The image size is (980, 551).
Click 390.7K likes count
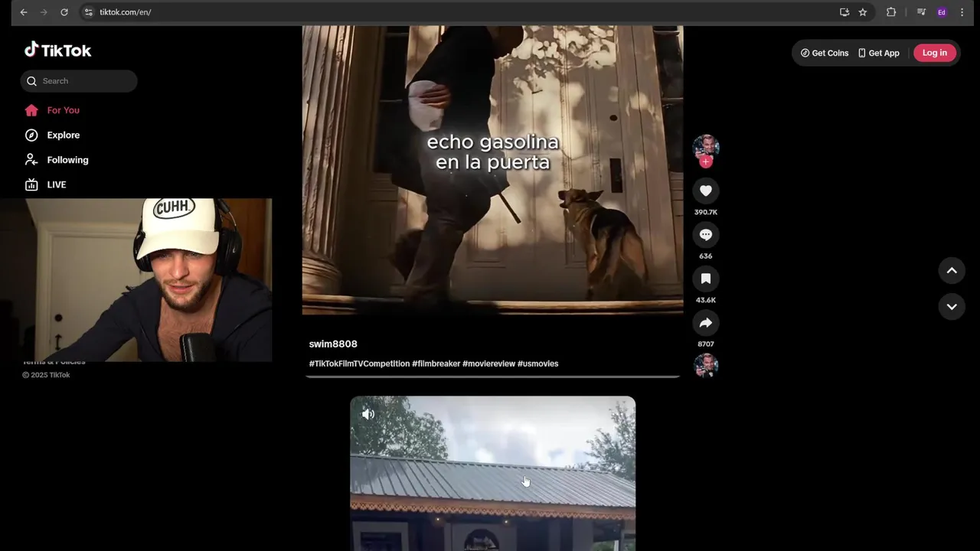click(x=706, y=212)
